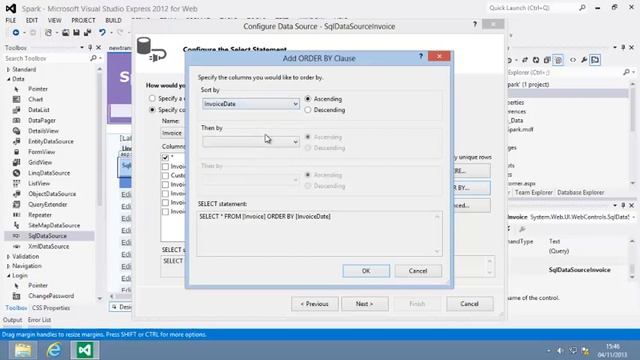Select DataList control in Toolbox
The image size is (640, 360).
coord(39,110)
